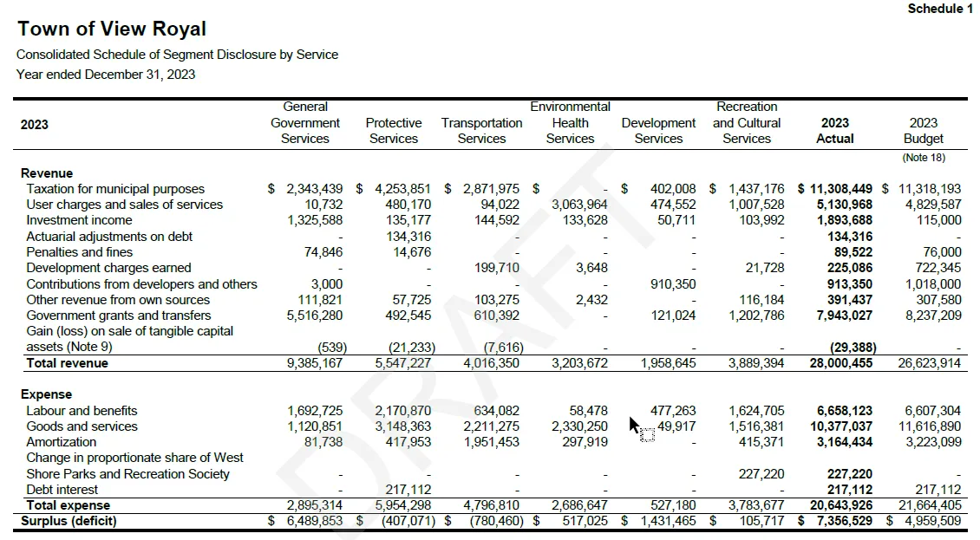Viewport: 980px width, 540px height.
Task: Click taxation value 2,343,439
Action: click(314, 189)
